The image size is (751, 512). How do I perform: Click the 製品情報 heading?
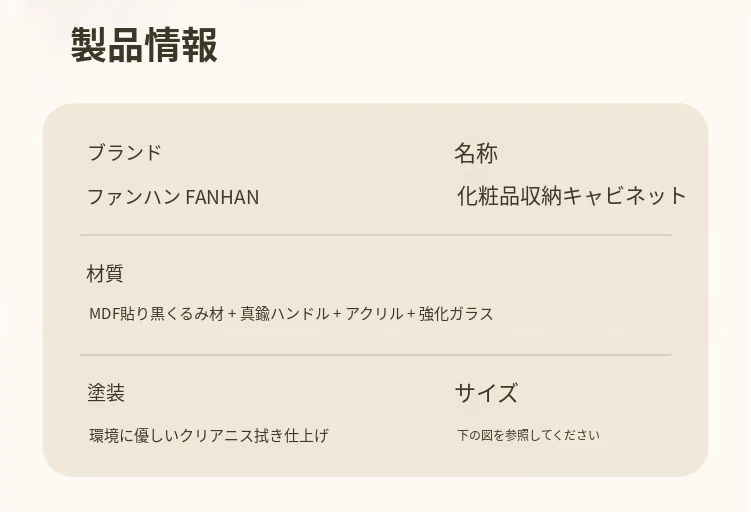coord(144,45)
